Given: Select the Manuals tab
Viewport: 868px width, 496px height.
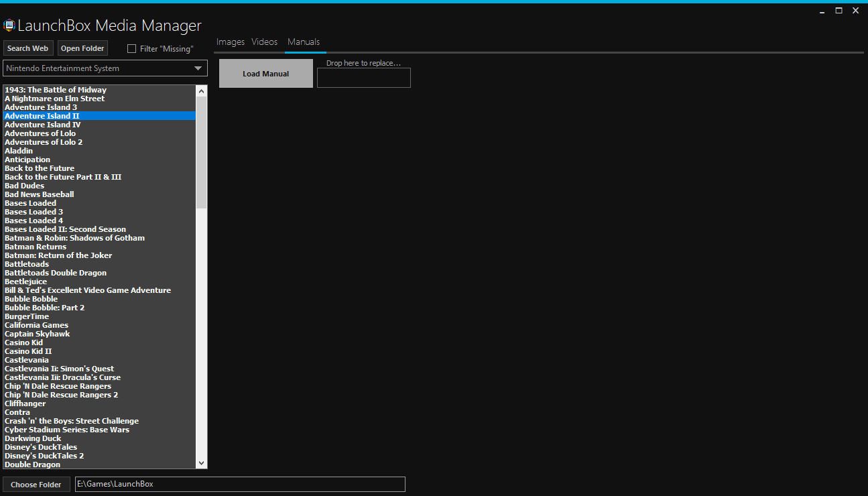Looking at the screenshot, I should tap(304, 42).
